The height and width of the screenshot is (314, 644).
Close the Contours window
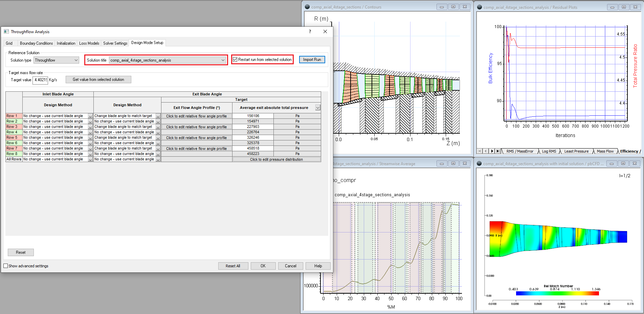(465, 7)
